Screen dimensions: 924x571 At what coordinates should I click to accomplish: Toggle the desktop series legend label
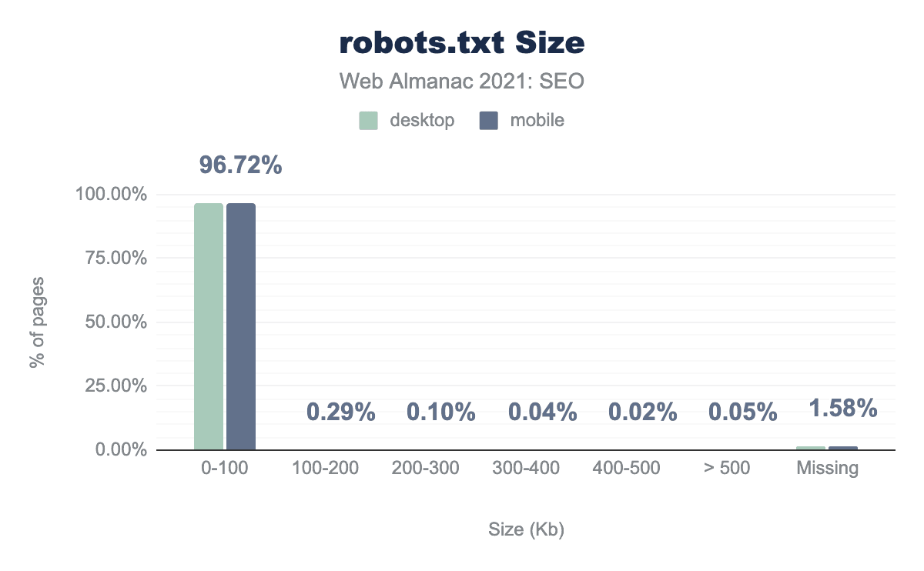[421, 121]
